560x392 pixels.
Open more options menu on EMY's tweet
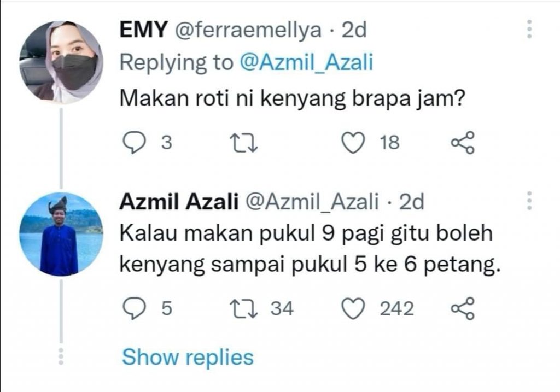(x=529, y=29)
